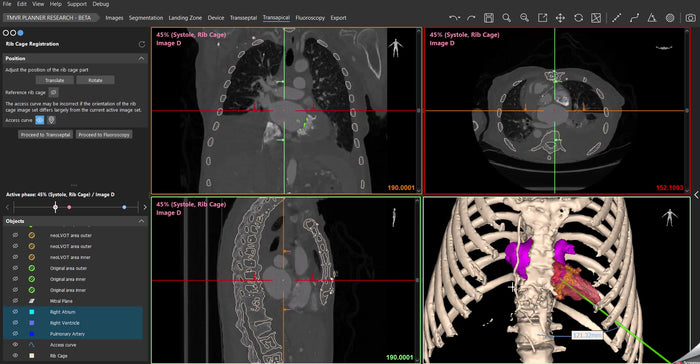This screenshot has height=364, width=700.
Task: Open the File menu
Action: 7,4
